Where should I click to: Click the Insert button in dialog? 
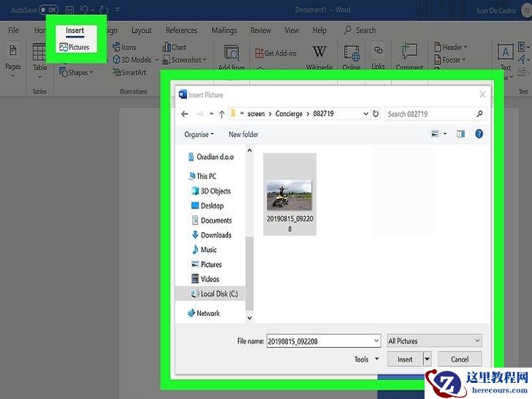coord(405,359)
